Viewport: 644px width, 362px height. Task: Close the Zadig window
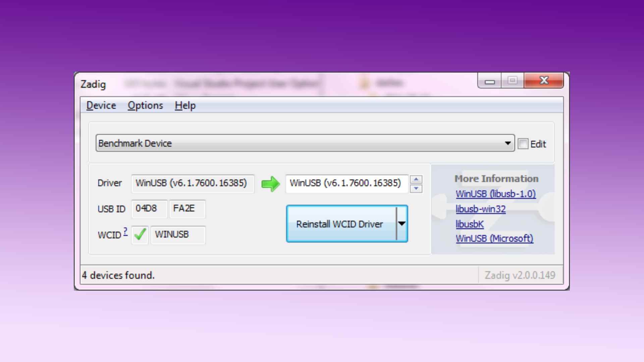click(544, 81)
